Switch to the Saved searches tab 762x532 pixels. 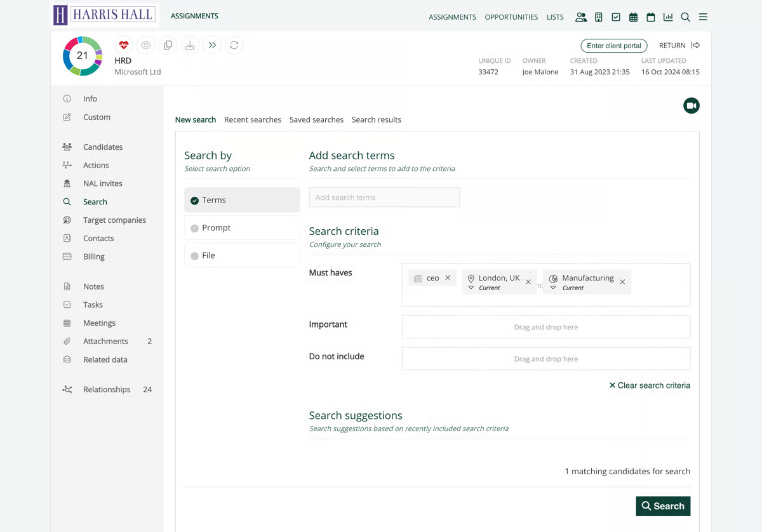pyautogui.click(x=316, y=120)
